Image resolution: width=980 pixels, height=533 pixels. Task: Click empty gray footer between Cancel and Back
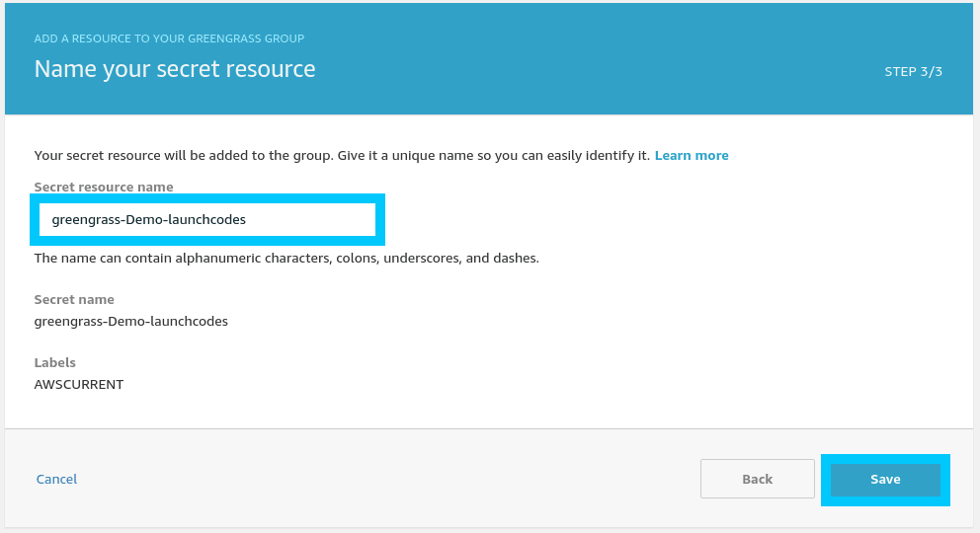[x=395, y=480]
